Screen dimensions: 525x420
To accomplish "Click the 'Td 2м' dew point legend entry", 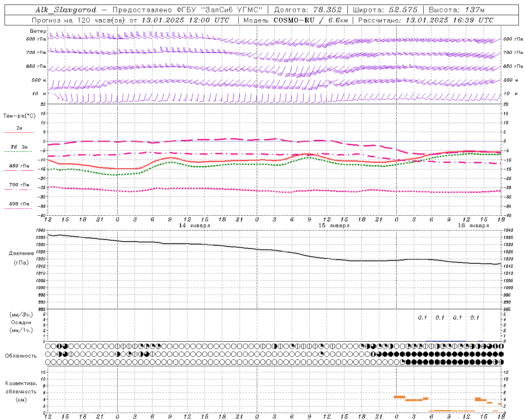I will point(19,147).
